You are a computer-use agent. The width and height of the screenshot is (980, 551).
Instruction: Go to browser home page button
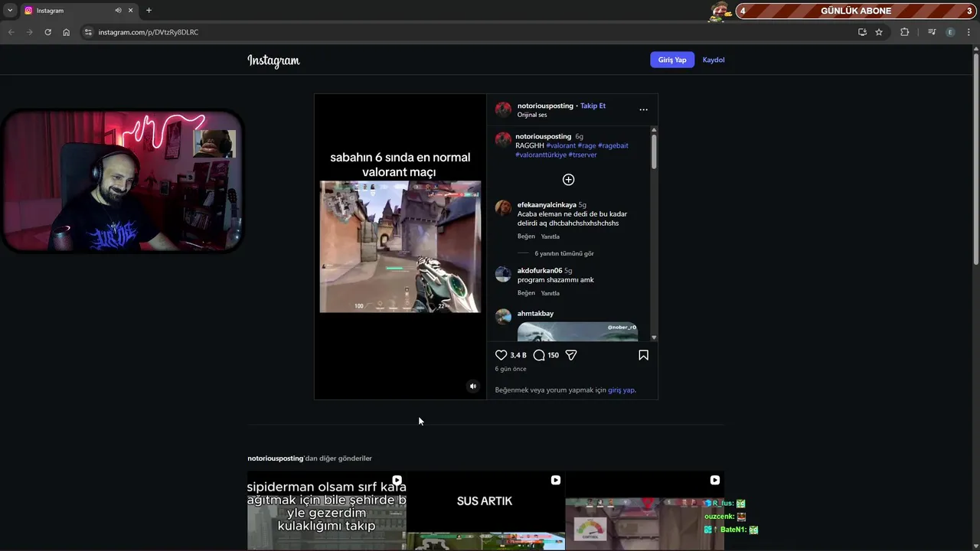(x=67, y=32)
